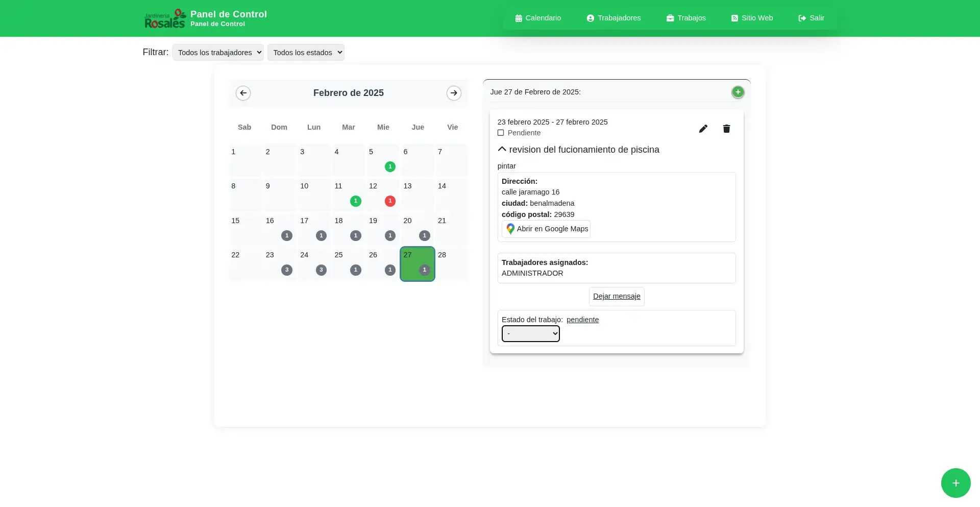This screenshot has height=507, width=980.
Task: Click the small green plus icon beside the date header
Action: pyautogui.click(x=738, y=92)
